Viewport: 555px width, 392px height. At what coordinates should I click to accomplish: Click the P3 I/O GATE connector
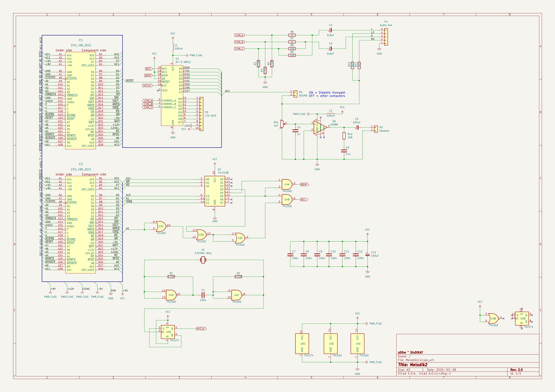point(201,114)
